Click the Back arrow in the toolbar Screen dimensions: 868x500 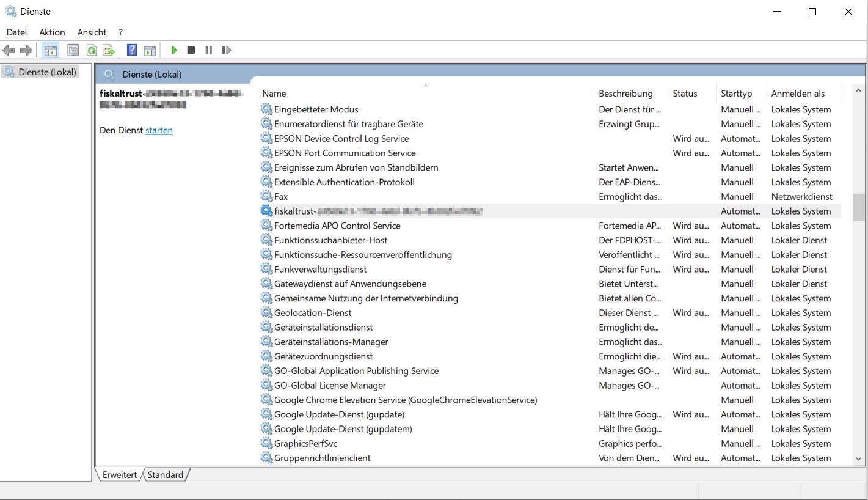click(x=9, y=50)
